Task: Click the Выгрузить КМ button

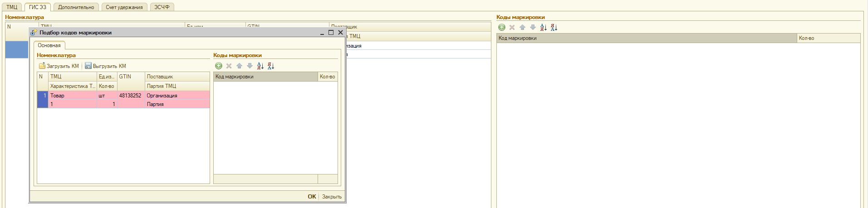Action: (106, 66)
